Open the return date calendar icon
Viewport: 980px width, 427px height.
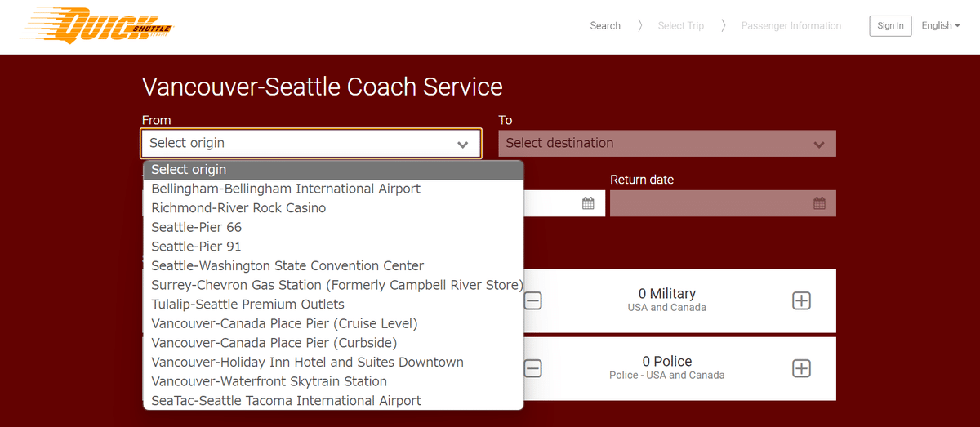pyautogui.click(x=819, y=203)
